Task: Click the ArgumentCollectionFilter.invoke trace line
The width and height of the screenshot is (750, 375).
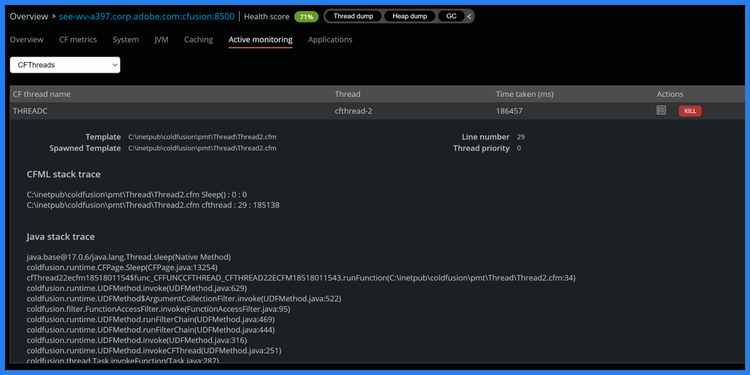Action: pyautogui.click(x=185, y=299)
